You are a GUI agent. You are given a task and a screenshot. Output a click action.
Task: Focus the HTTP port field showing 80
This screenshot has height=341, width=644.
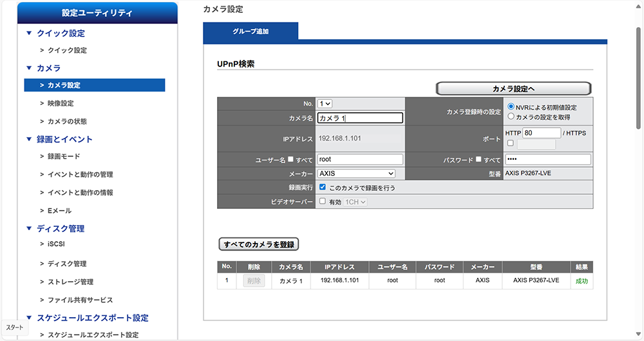[x=542, y=133]
